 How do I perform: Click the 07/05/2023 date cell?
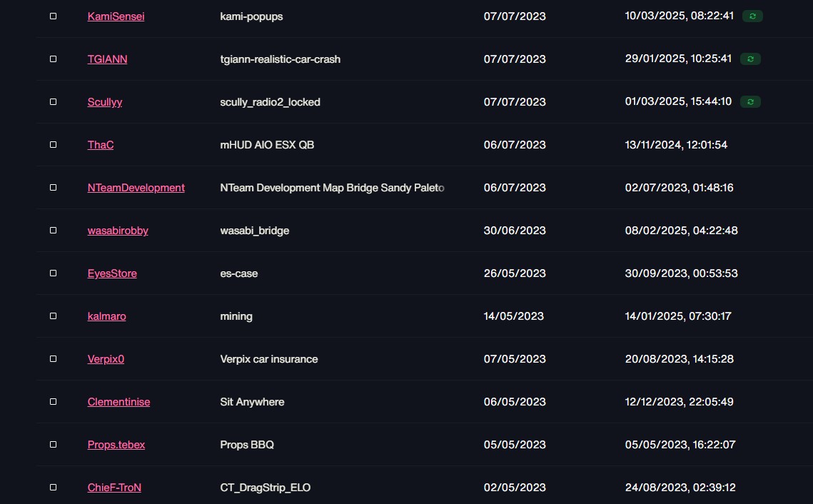tap(515, 359)
